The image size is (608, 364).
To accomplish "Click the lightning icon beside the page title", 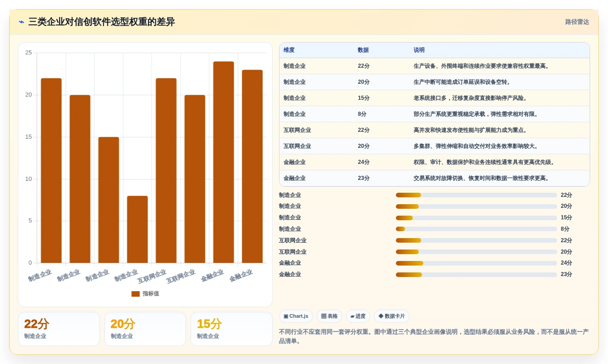I will [x=22, y=22].
